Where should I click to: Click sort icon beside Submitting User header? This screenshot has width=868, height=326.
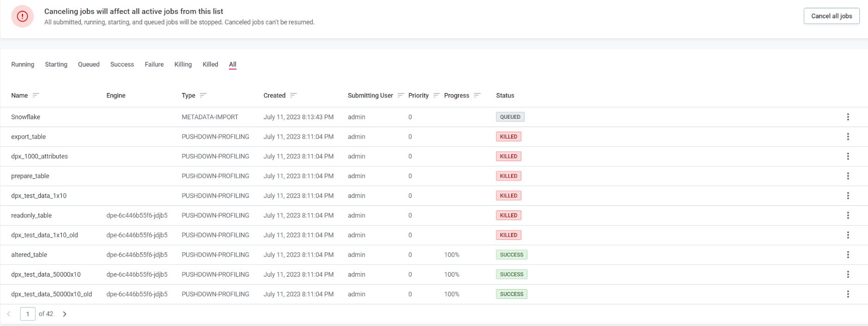click(401, 95)
